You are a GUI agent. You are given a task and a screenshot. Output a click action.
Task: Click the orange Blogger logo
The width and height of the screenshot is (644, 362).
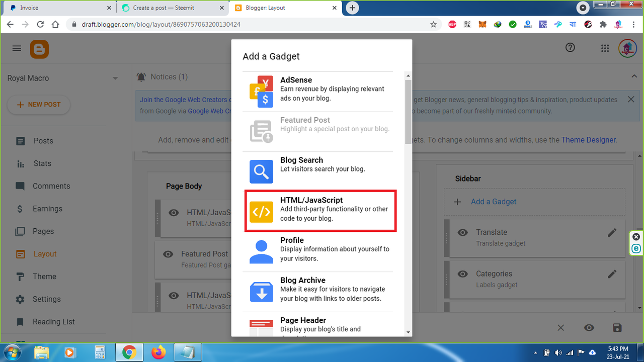pos(39,49)
